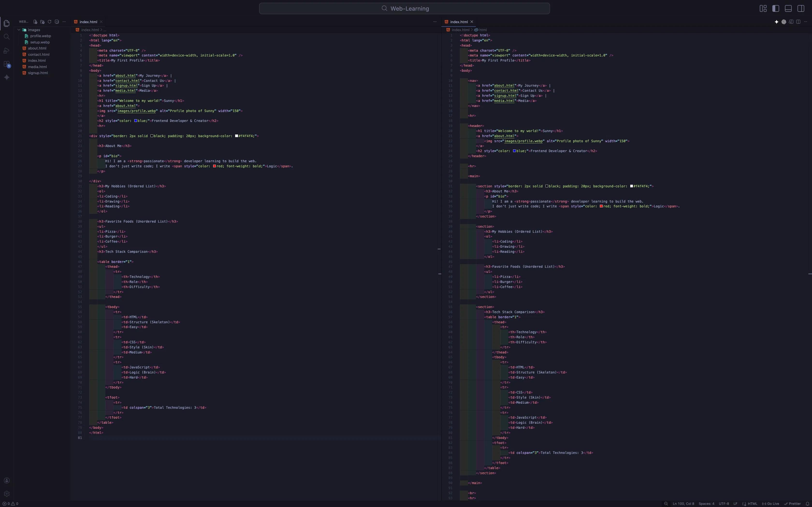Viewport: 812px width, 507px height.
Task: Toggle the secondary side bar visibility
Action: (801, 8)
